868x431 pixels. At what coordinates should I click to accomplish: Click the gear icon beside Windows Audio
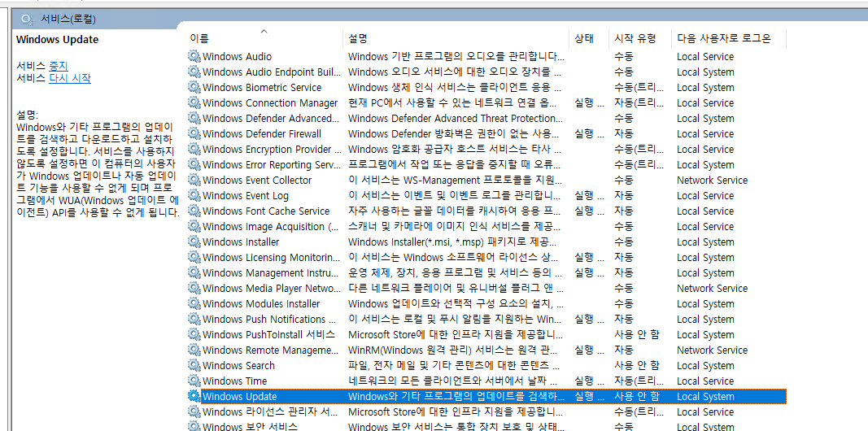tap(194, 56)
